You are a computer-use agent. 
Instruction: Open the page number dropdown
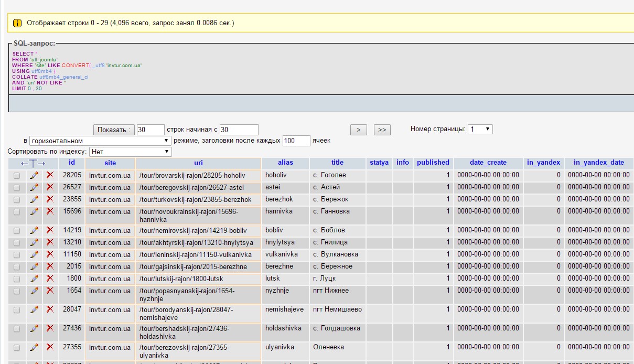(x=480, y=129)
